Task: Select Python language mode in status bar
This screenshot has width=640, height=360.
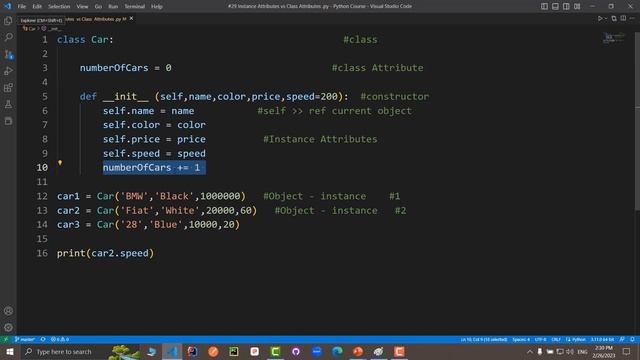Action: click(576, 340)
